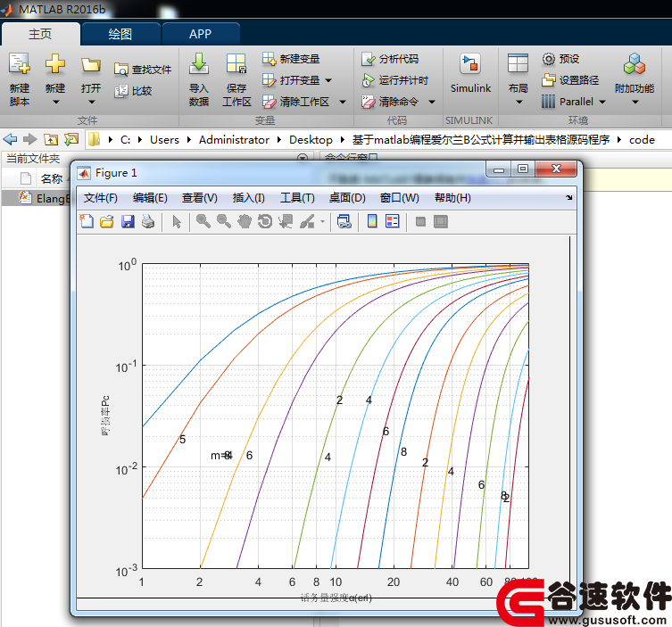The width and height of the screenshot is (672, 627).
Task: Click Print Figure icon
Action: 148,221
